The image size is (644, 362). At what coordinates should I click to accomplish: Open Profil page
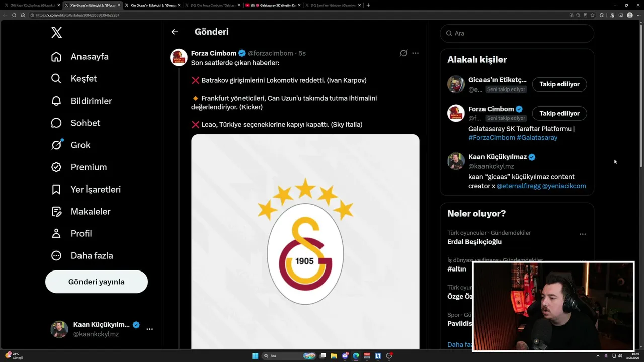[71, 234]
